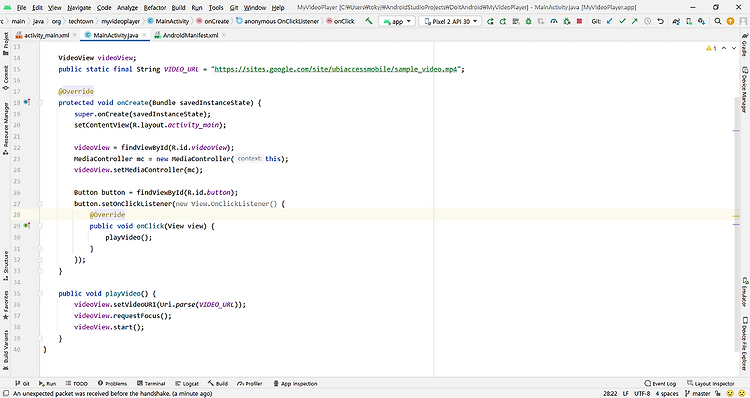
Task: Toggle the Favorites tool window
Action: tap(5, 305)
